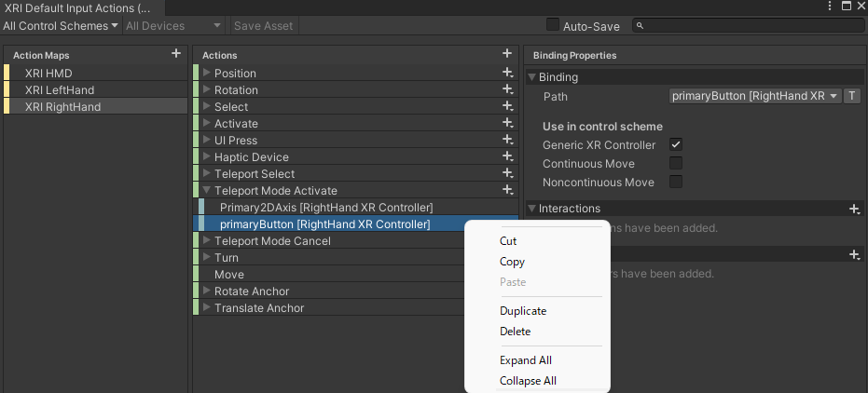
Task: Expand the Rotation action
Action: (207, 89)
